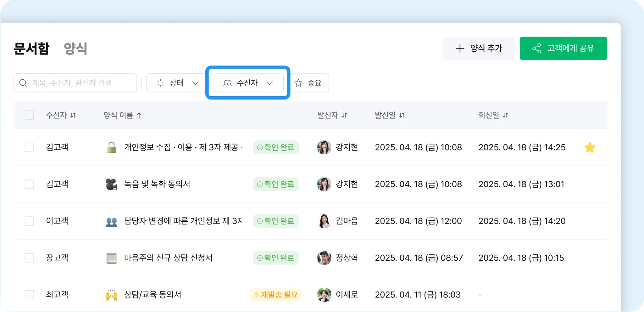Click the sort arrows next to 발신일
This screenshot has width=644, height=312.
[402, 115]
